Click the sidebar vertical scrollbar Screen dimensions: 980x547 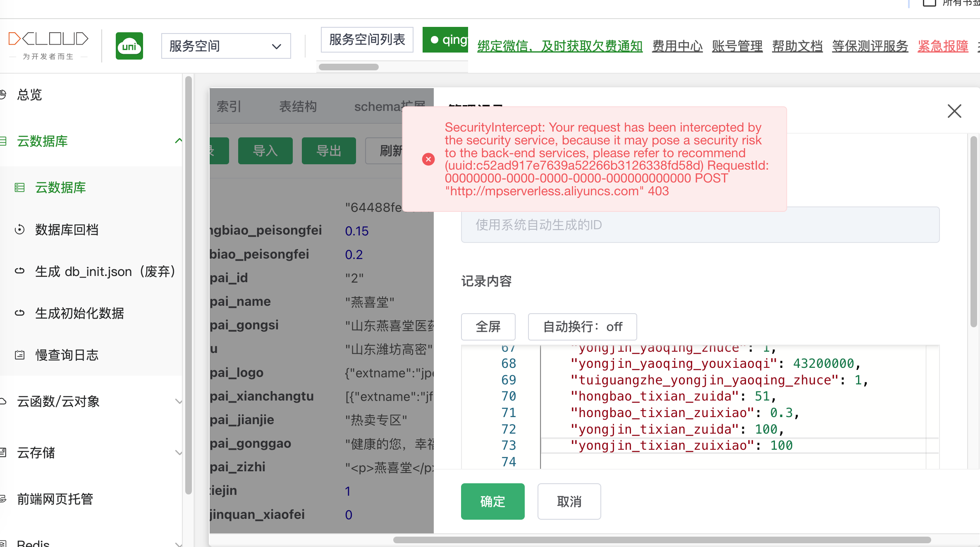click(x=189, y=285)
